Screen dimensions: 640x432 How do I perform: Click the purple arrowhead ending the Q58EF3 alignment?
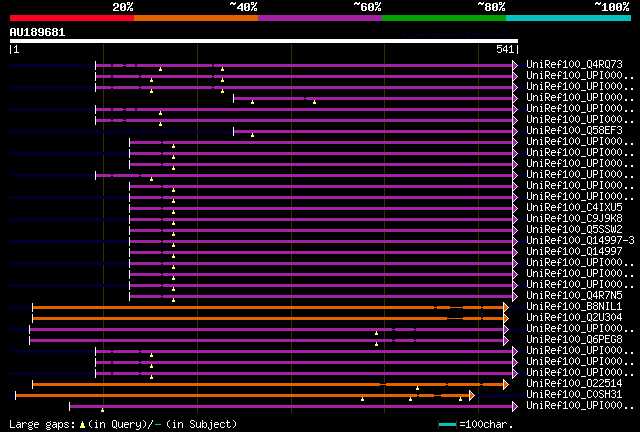[515, 131]
